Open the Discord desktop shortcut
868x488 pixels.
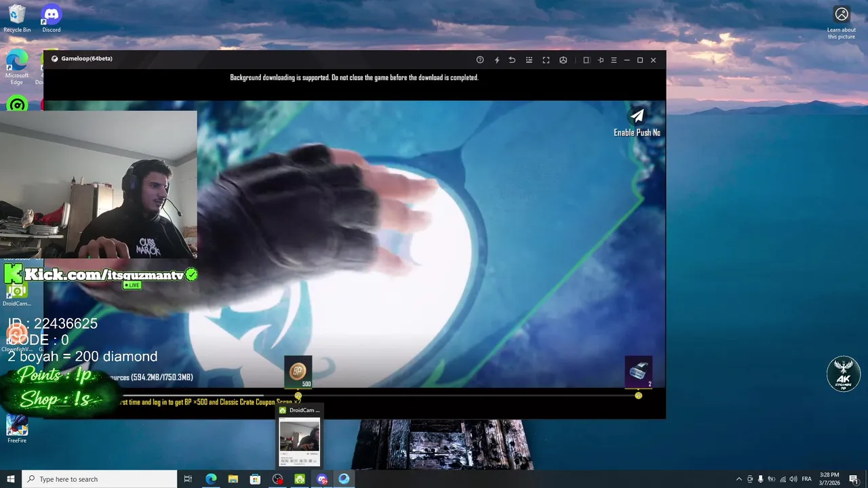pos(52,18)
